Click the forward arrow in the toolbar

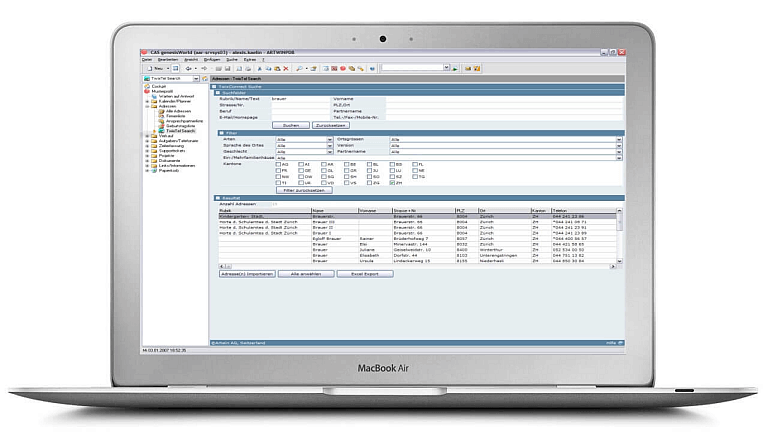pyautogui.click(x=204, y=69)
